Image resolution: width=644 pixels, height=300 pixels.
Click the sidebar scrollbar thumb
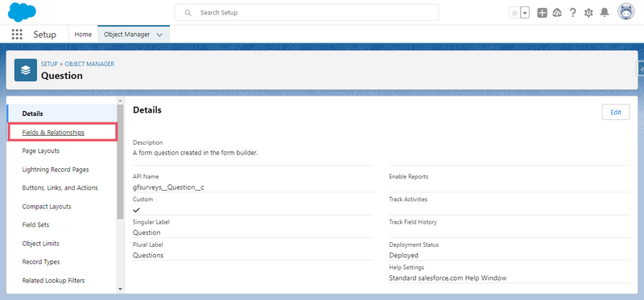tap(120, 162)
